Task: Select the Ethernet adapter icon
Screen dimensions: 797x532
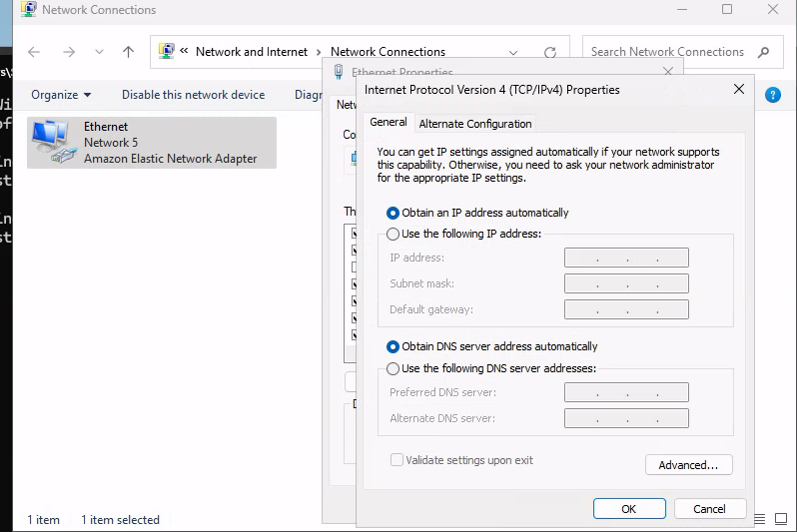Action: 50,142
